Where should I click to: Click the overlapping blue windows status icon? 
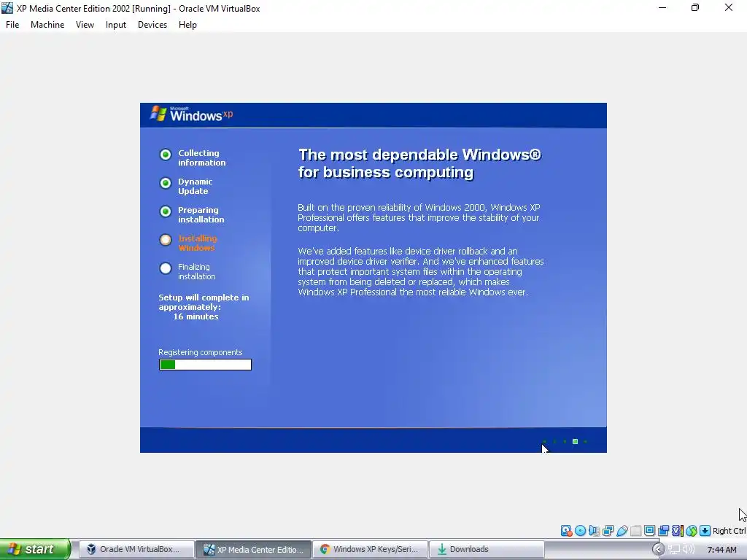point(663,531)
